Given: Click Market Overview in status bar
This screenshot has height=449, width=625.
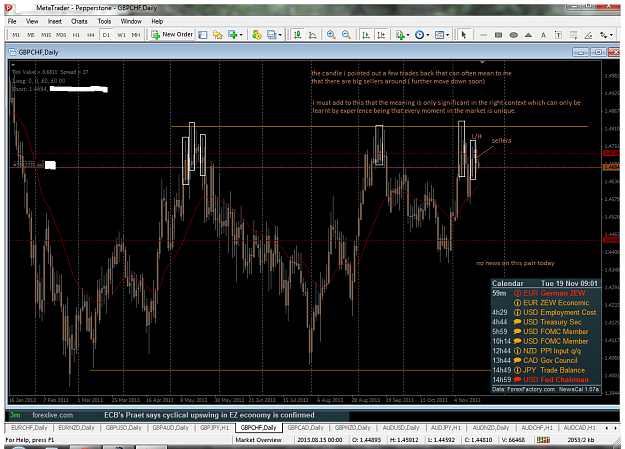Looking at the screenshot, I should [258, 440].
